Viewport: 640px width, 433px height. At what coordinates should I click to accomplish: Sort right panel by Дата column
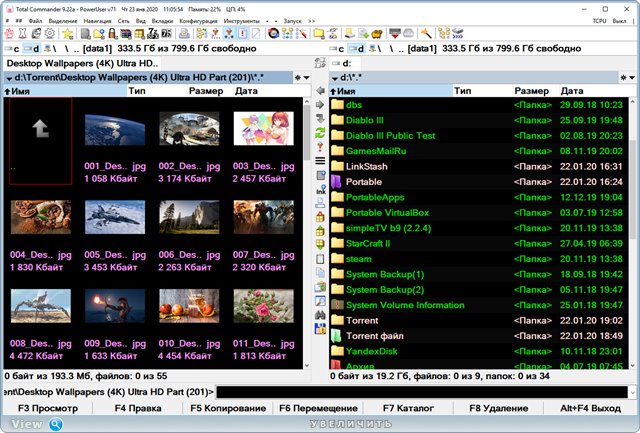tap(571, 91)
